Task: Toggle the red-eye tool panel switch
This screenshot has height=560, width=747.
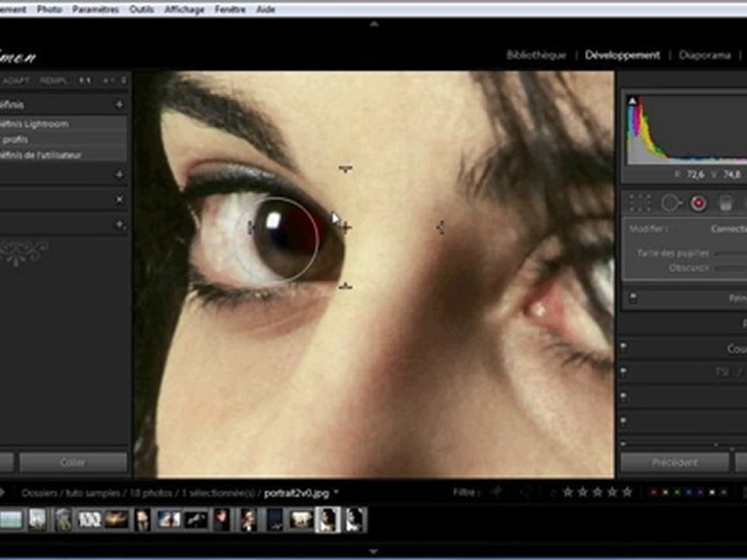Action: (633, 299)
